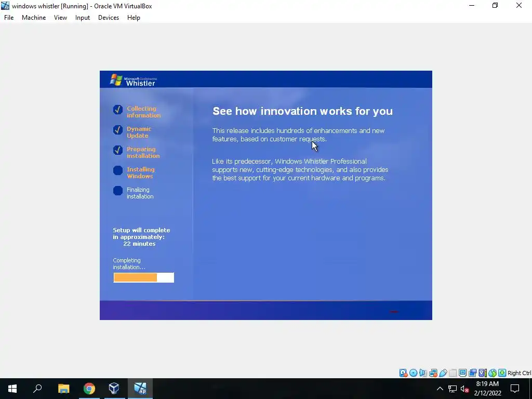Click the network adapter indicator icon
The image size is (532, 399).
(433, 373)
